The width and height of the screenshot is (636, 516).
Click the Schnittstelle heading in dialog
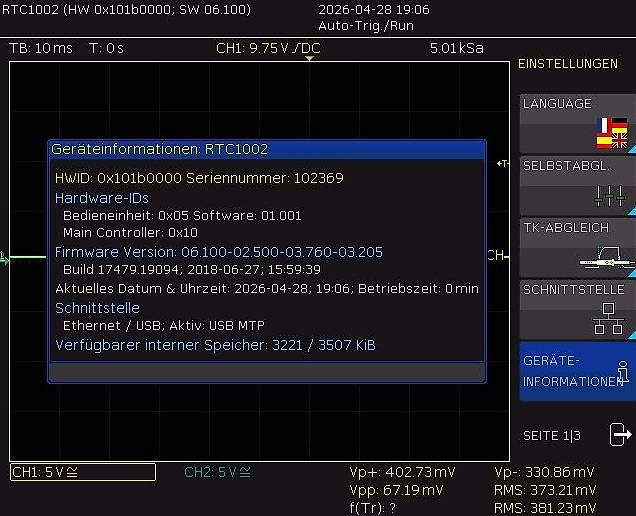click(x=97, y=308)
